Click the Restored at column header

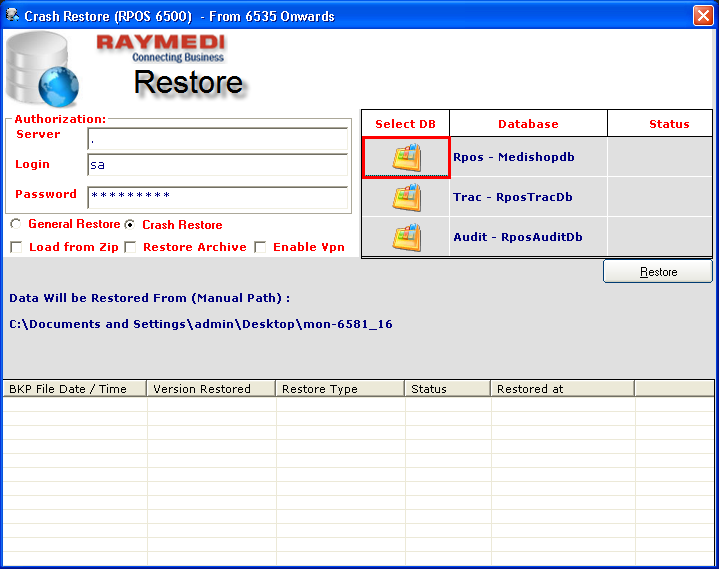coord(563,389)
